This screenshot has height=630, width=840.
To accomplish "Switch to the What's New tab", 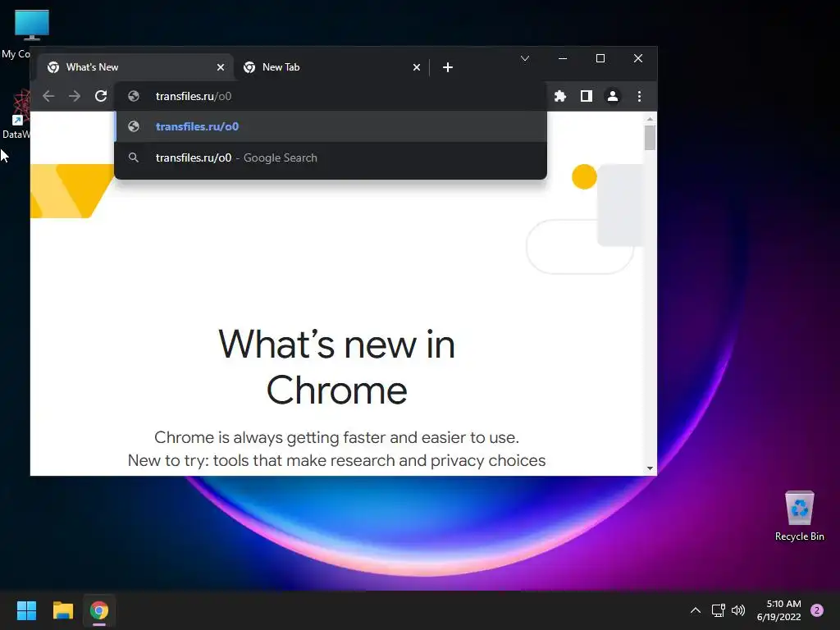I will (x=135, y=67).
